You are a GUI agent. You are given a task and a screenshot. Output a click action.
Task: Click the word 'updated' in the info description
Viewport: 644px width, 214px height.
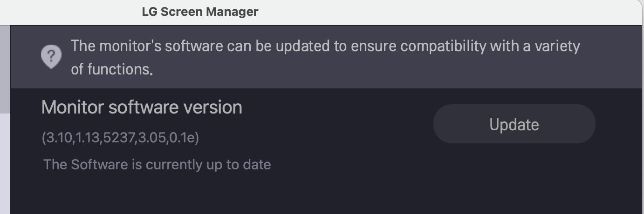pos(302,47)
